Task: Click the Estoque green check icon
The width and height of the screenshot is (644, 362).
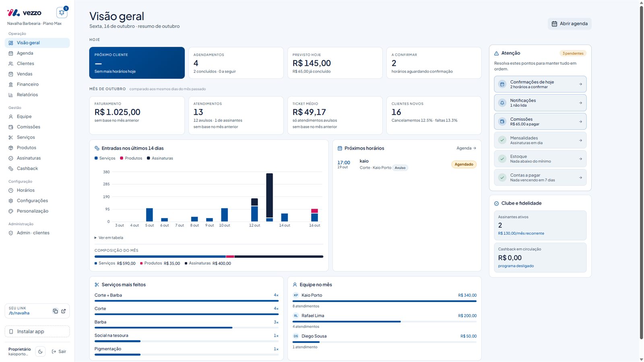Action: 502,159
